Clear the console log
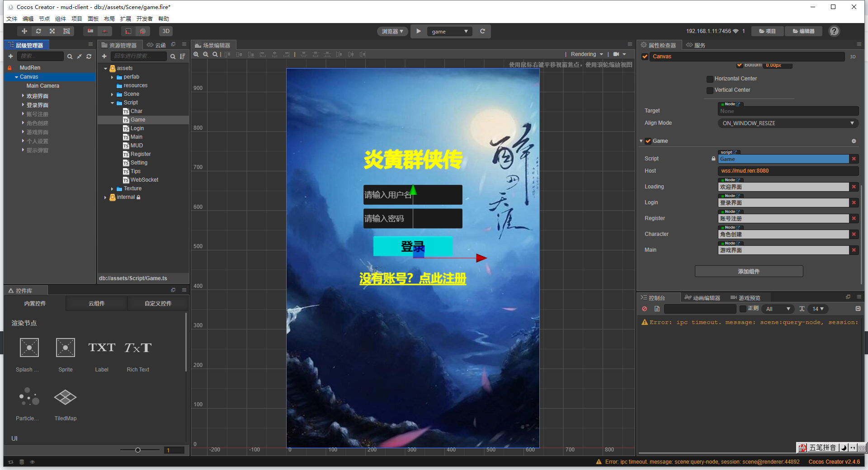The width and height of the screenshot is (868, 470). click(645, 309)
